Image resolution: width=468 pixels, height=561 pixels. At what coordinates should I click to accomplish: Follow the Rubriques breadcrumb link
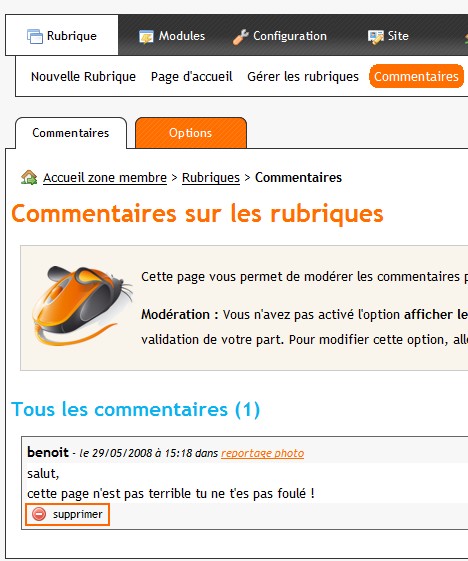click(x=211, y=178)
